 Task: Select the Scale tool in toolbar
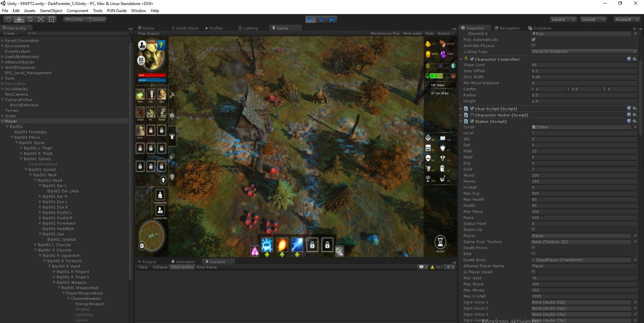click(41, 19)
